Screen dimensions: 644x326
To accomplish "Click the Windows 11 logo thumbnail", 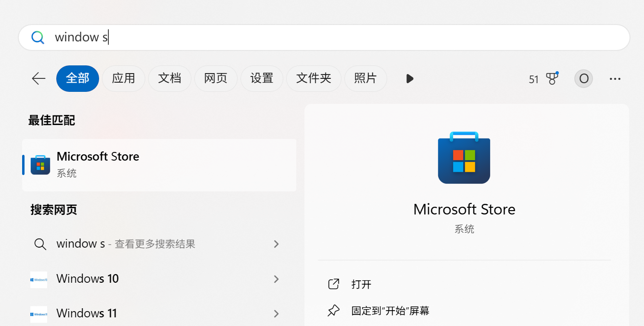I will [x=38, y=314].
